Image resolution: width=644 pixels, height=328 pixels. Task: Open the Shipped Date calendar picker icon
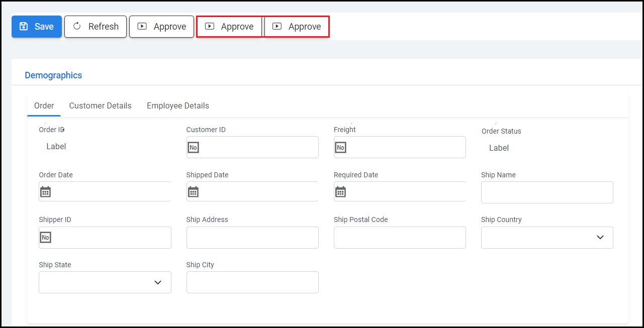pos(193,192)
